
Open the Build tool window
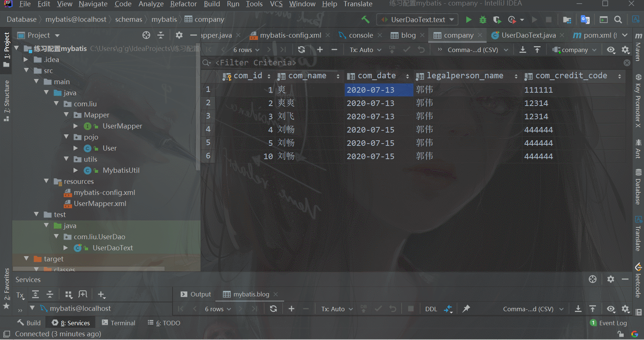29,323
